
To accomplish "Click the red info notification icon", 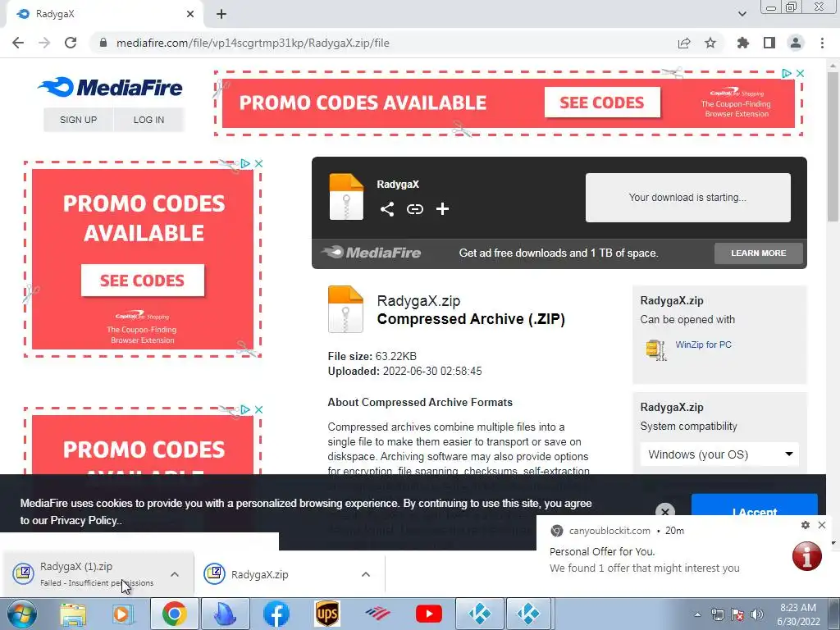I will (x=807, y=556).
